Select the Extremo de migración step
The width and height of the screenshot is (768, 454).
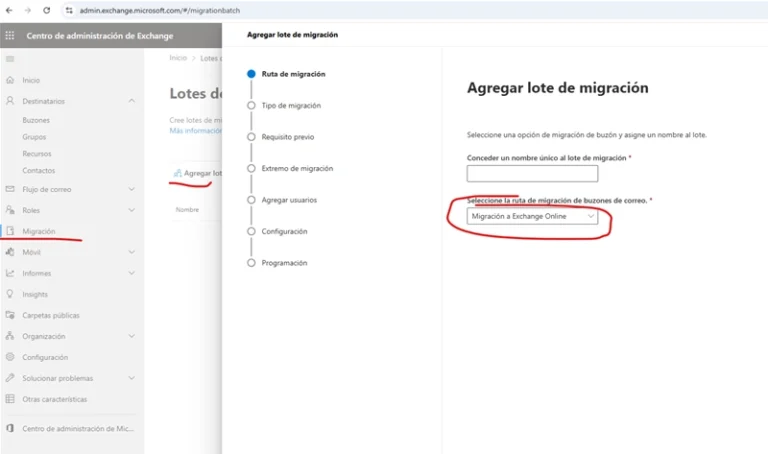tap(290, 168)
